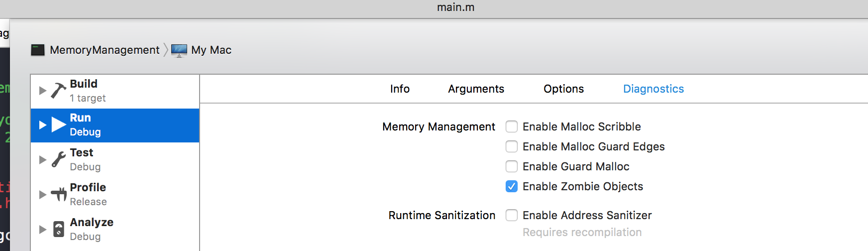Click the Profile instrument icon
The image size is (868, 251).
[x=59, y=194]
